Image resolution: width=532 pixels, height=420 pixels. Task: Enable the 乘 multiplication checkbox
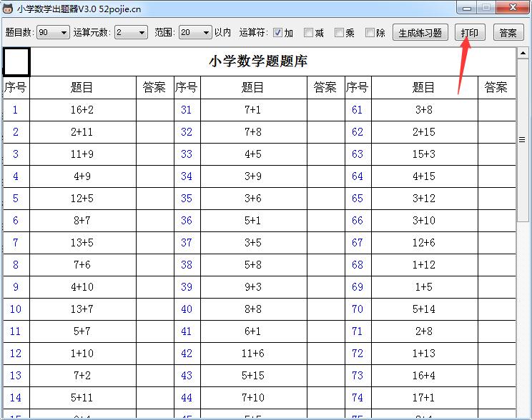339,33
